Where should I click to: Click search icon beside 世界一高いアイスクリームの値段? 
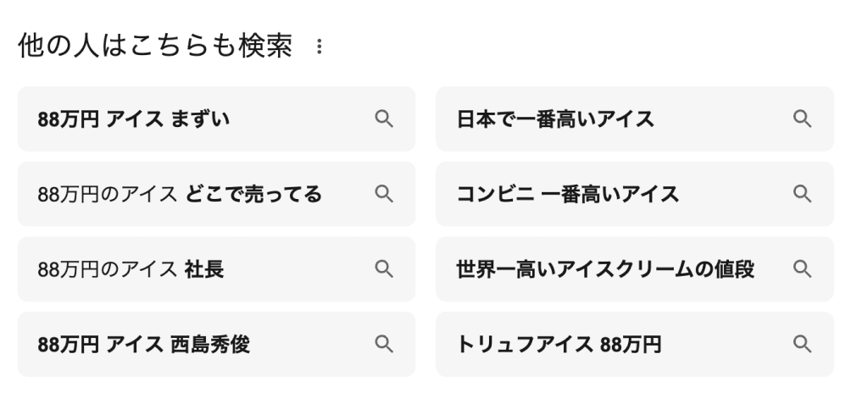coord(802,269)
